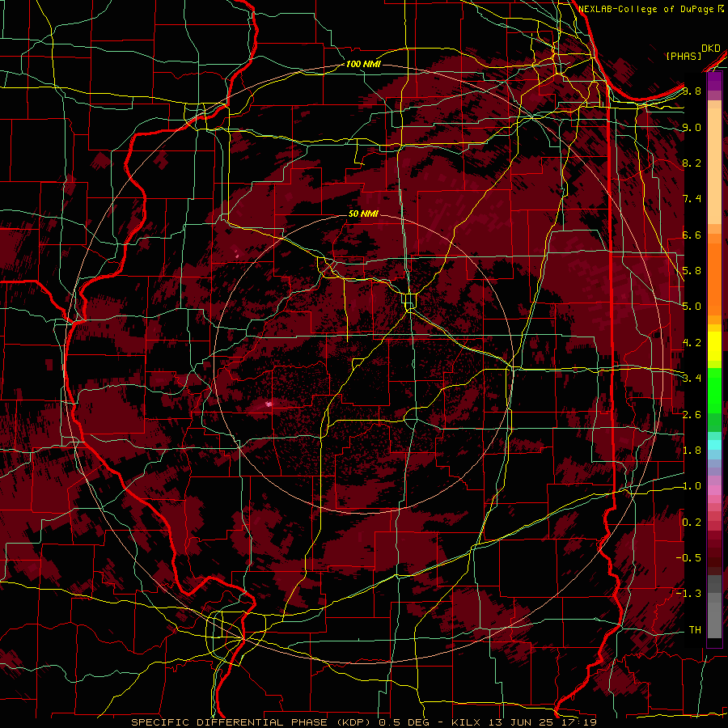Click the bright pink KDP pixel on the radar map

[269, 404]
